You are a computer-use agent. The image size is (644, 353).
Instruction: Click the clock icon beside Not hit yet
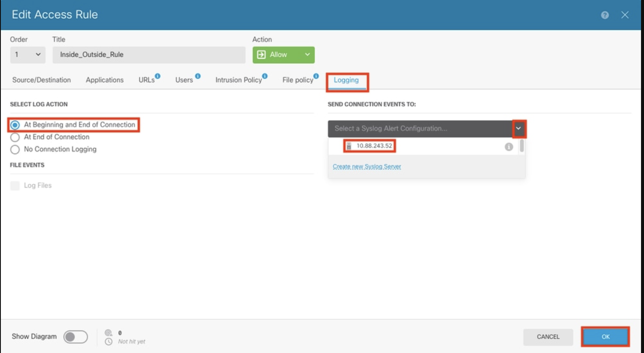click(x=109, y=341)
